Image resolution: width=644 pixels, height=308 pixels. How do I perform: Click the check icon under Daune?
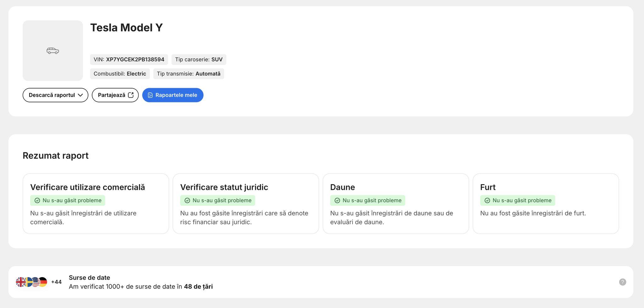[x=337, y=201]
